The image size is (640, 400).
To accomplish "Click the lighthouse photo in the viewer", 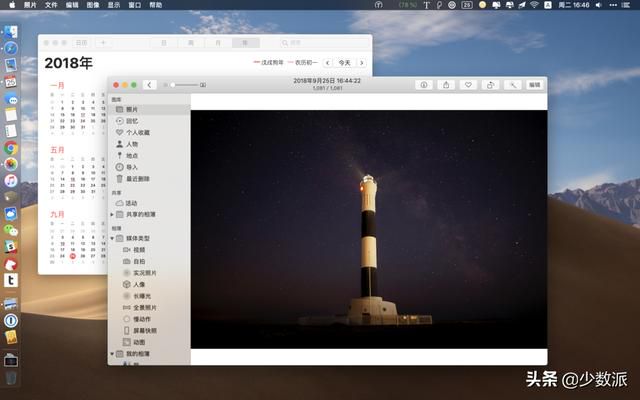I will click(x=369, y=229).
